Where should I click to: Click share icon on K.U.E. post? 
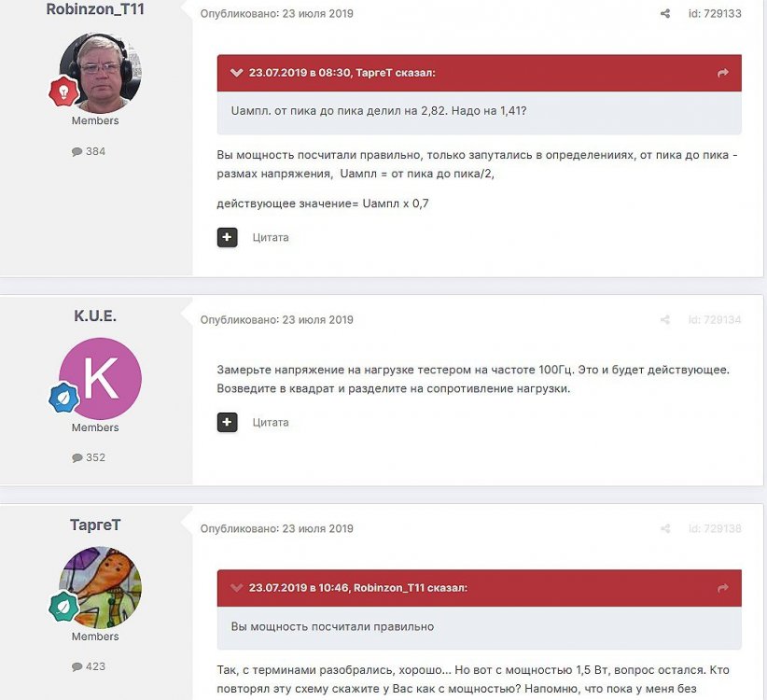pyautogui.click(x=664, y=320)
